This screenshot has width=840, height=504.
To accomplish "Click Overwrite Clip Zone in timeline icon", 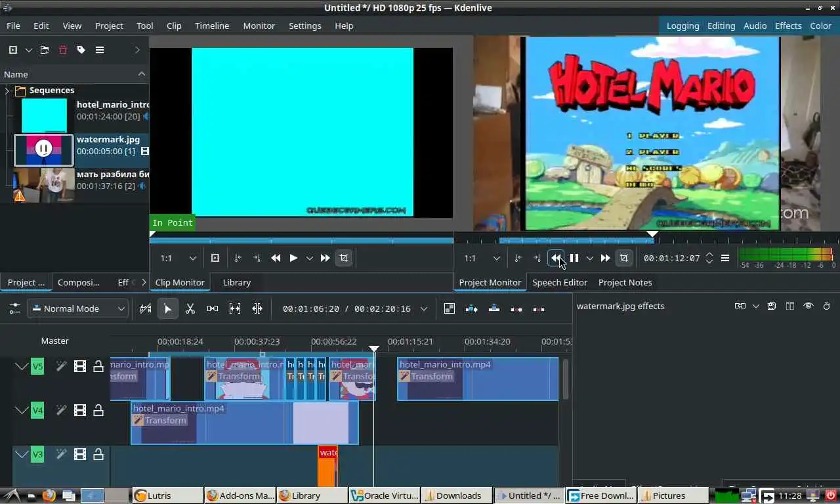I will [494, 308].
